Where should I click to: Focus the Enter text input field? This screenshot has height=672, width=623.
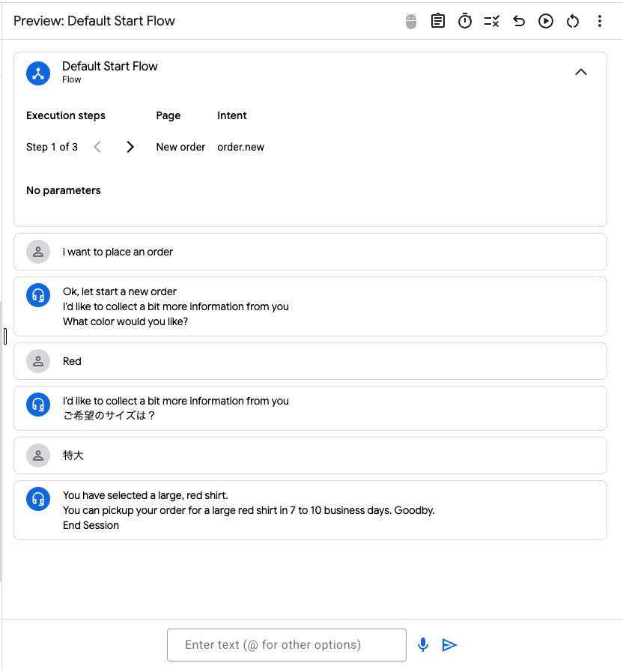pyautogui.click(x=287, y=645)
